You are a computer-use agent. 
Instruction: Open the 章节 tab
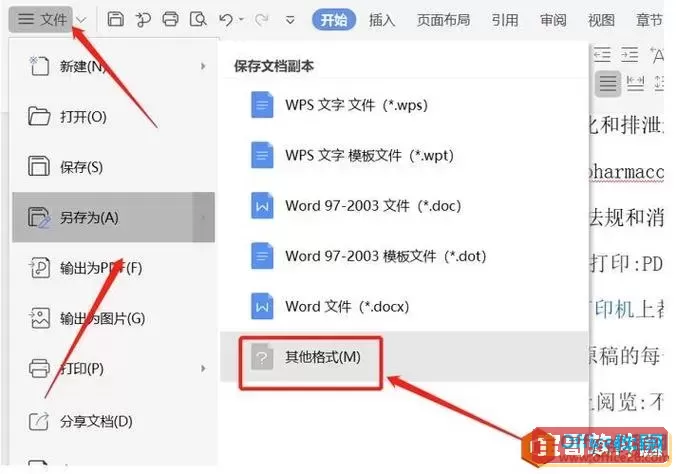pos(649,20)
